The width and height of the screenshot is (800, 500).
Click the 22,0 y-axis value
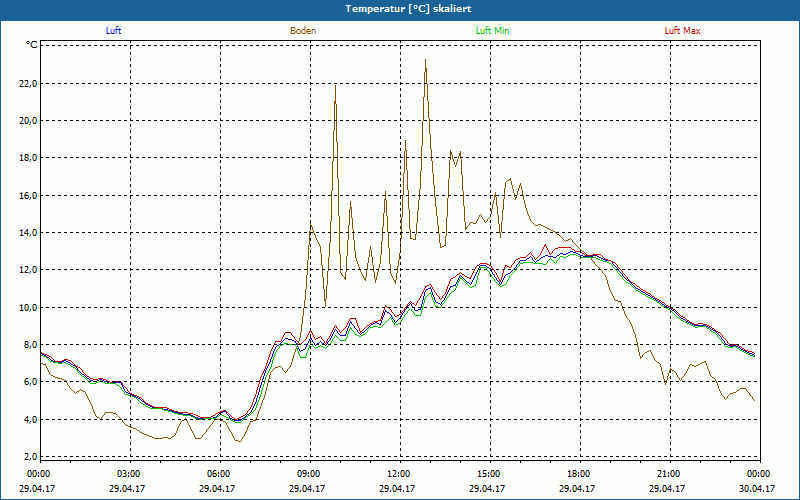tap(29, 84)
